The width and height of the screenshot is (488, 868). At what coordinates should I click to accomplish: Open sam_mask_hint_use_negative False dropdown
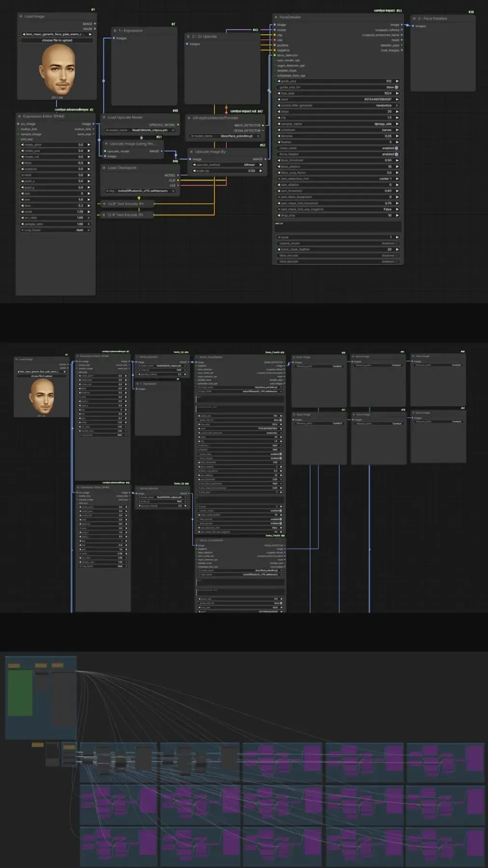(338, 209)
